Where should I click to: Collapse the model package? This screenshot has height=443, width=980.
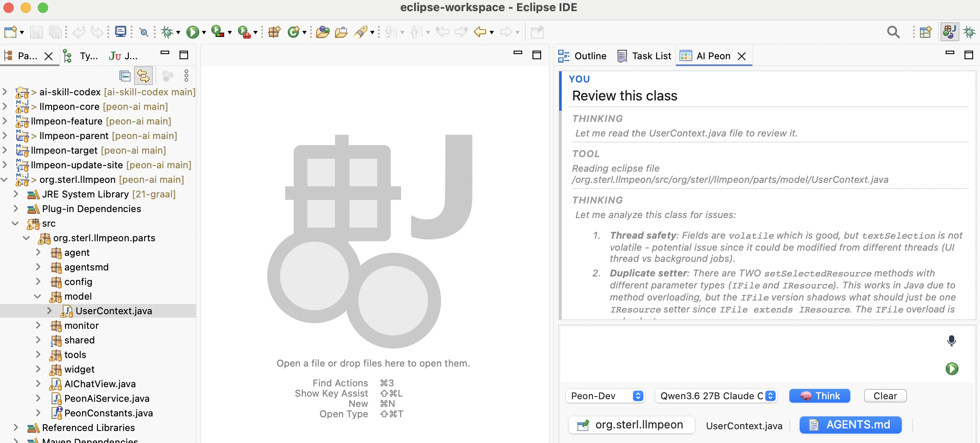tap(38, 296)
